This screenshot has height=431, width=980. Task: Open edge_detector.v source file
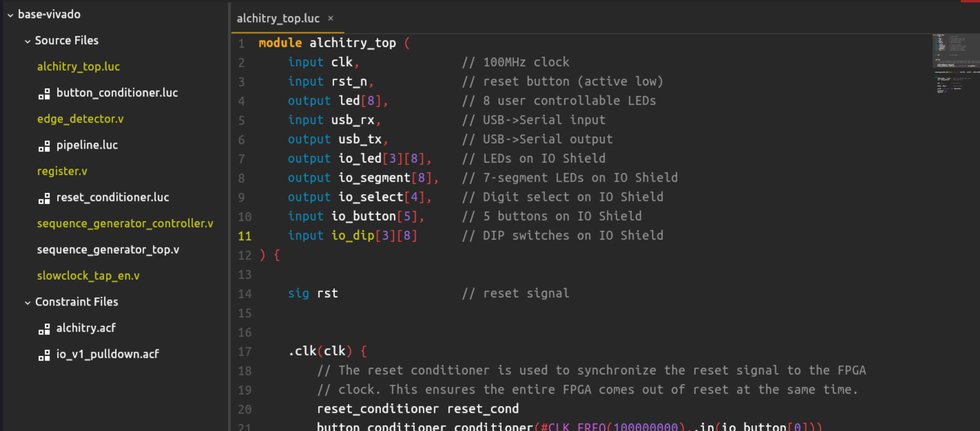coord(80,119)
